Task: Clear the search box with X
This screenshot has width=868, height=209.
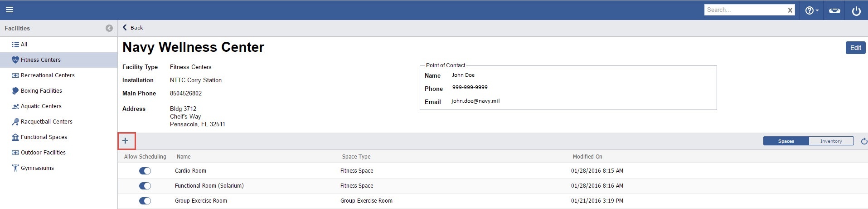Action: tap(790, 10)
